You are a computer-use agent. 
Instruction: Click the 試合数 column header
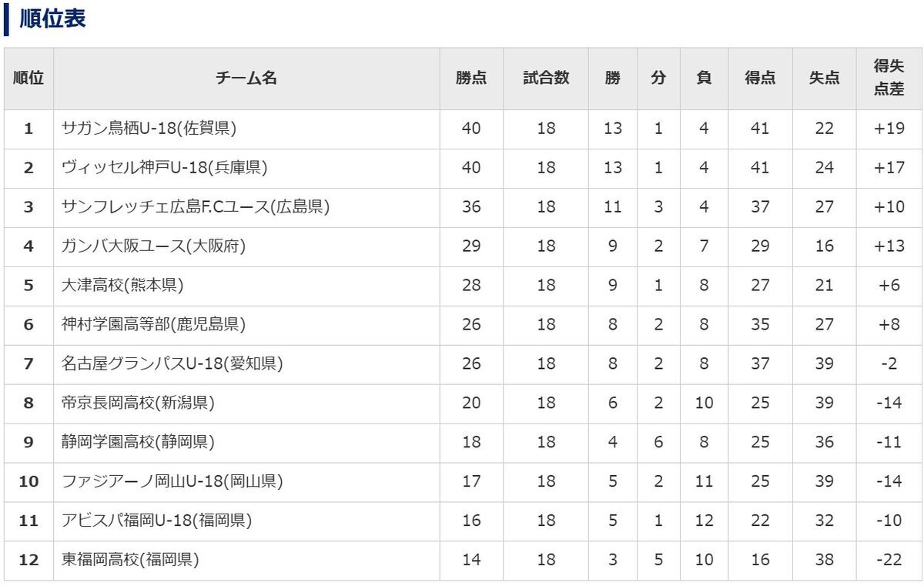click(x=546, y=78)
